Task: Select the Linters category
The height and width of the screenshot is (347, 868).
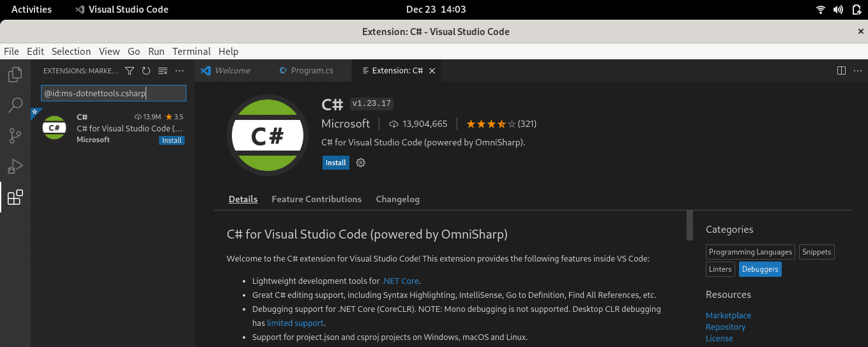Action: coord(720,269)
